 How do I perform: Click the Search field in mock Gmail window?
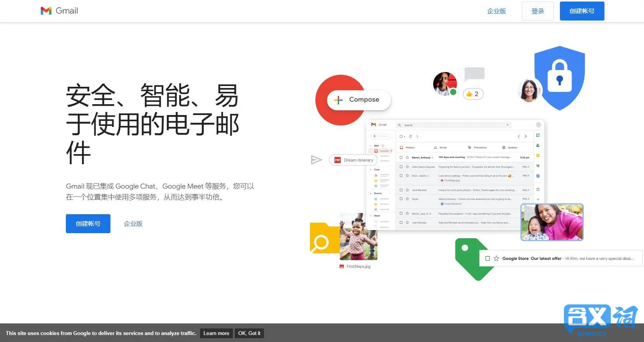click(x=453, y=125)
